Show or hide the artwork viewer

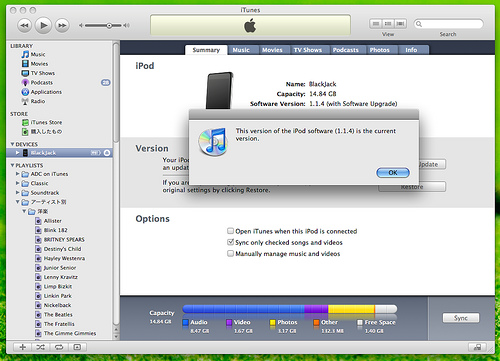77,347
